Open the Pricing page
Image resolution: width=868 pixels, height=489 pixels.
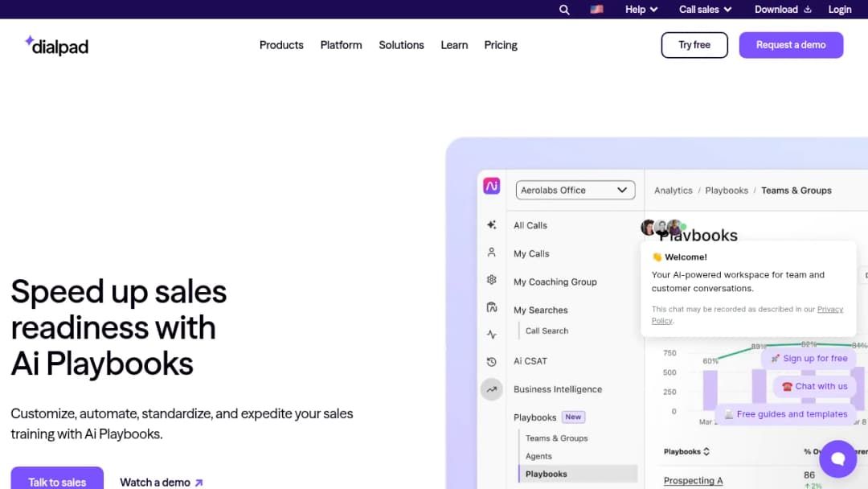pos(501,45)
